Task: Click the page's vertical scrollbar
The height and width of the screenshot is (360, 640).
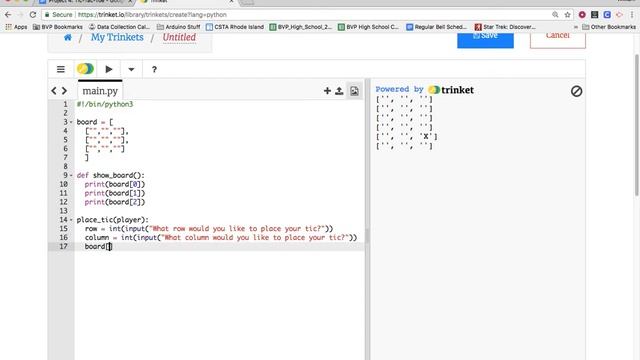Action: 637,124
